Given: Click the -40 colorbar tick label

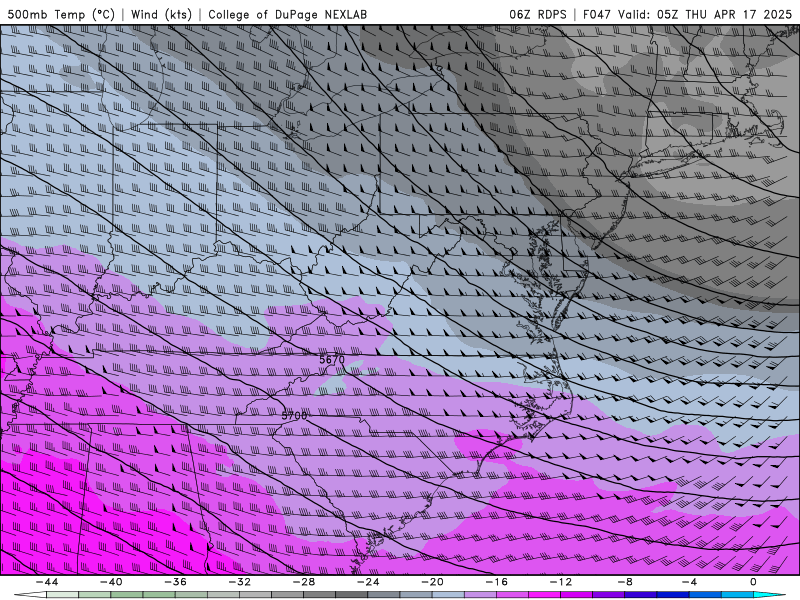Looking at the screenshot, I should point(111,582).
